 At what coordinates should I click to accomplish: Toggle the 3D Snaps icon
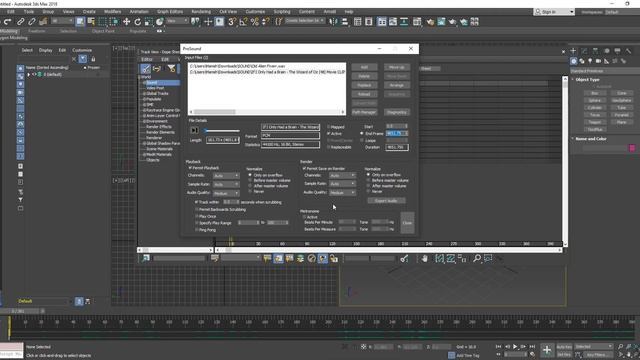pos(232,22)
